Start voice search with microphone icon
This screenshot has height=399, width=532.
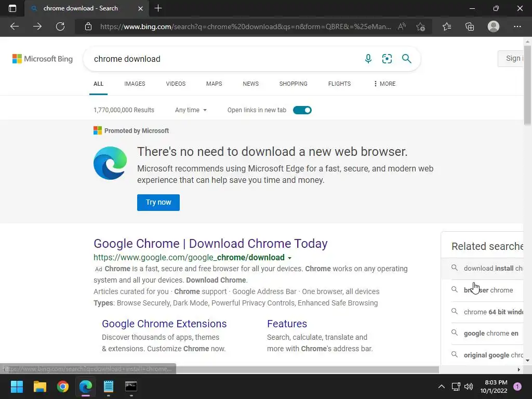[368, 59]
